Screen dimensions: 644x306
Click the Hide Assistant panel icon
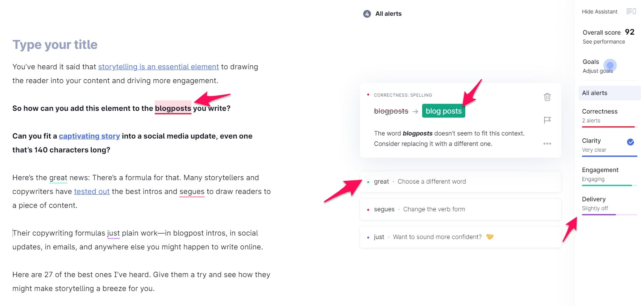coord(631,12)
